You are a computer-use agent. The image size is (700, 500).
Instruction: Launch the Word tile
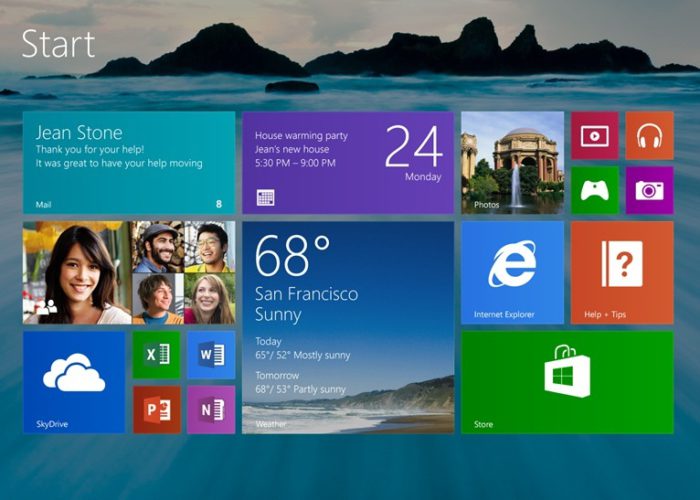[x=211, y=355]
